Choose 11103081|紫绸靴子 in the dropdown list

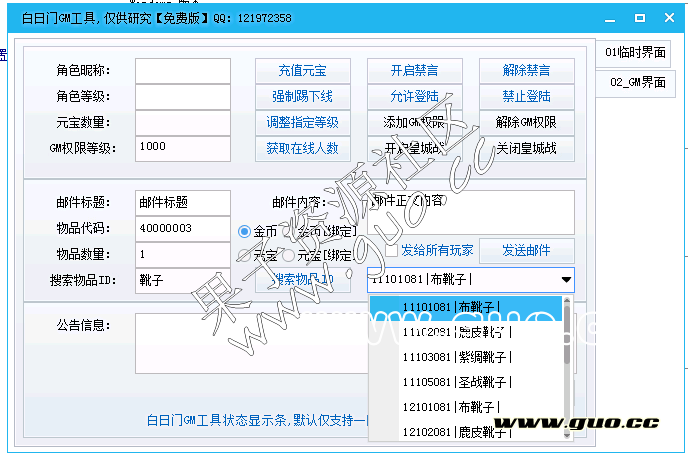pyautogui.click(x=465, y=357)
